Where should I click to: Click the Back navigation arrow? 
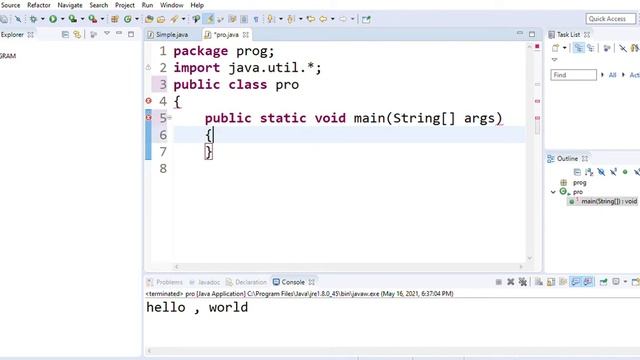(x=323, y=19)
